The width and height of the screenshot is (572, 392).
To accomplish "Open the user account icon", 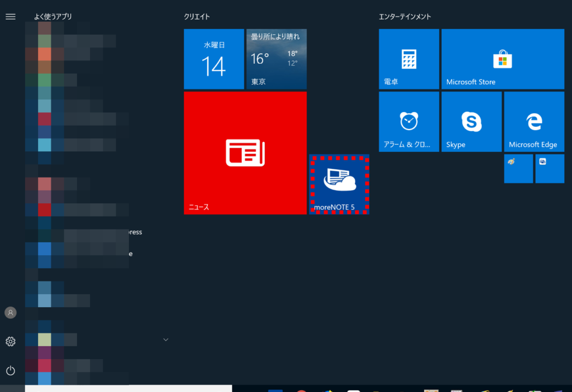I will point(11,313).
